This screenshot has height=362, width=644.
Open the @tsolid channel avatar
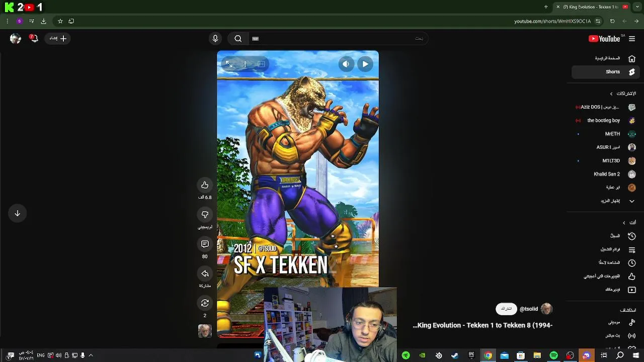(546, 309)
